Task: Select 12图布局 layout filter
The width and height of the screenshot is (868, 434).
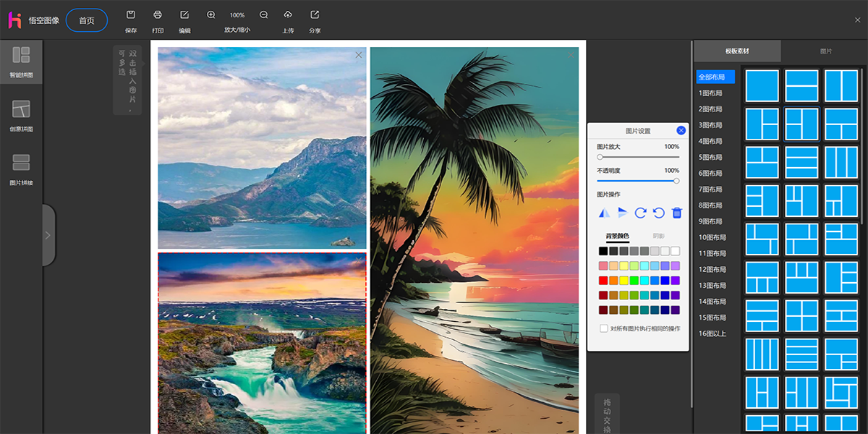Action: (x=713, y=269)
